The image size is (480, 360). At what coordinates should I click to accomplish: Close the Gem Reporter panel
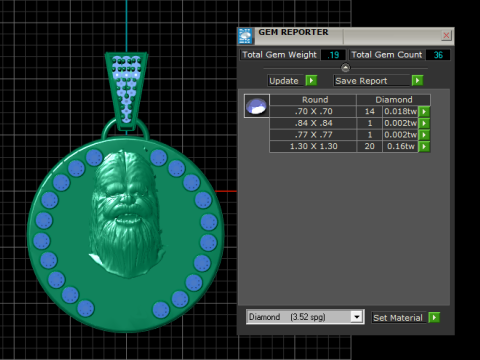tap(446, 35)
